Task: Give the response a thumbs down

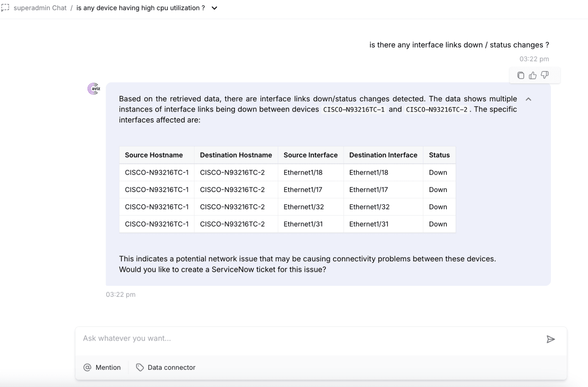Action: tap(544, 75)
